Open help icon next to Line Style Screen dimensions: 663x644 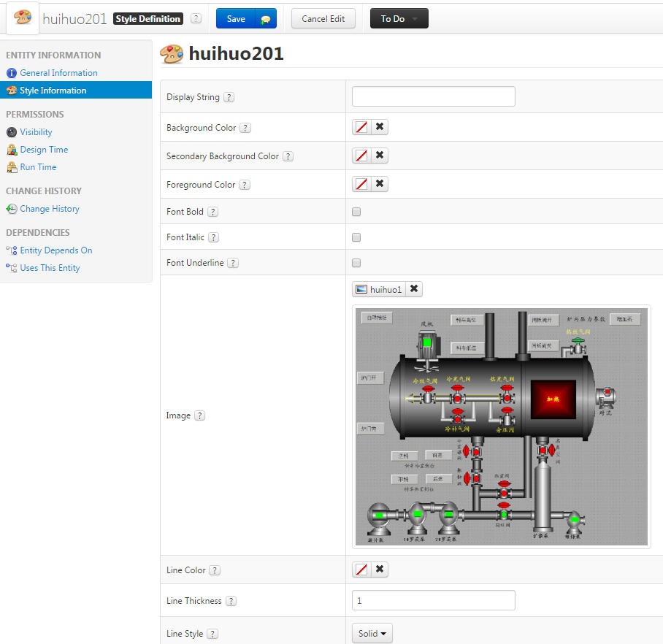pos(212,634)
